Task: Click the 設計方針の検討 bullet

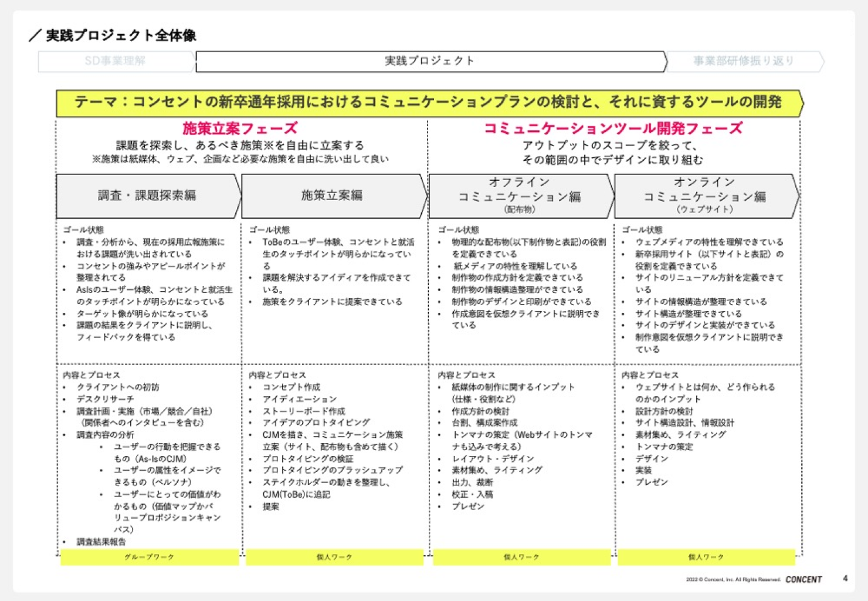Action: tap(664, 411)
